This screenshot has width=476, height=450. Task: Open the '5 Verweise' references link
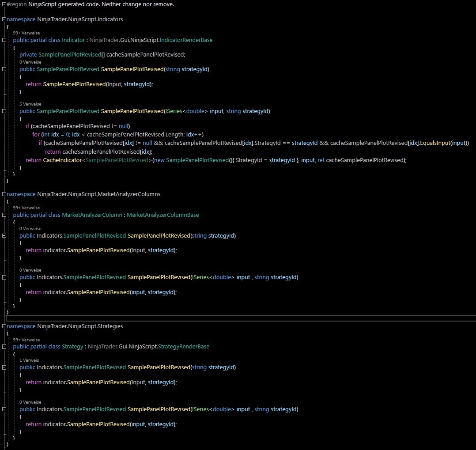[x=30, y=104]
